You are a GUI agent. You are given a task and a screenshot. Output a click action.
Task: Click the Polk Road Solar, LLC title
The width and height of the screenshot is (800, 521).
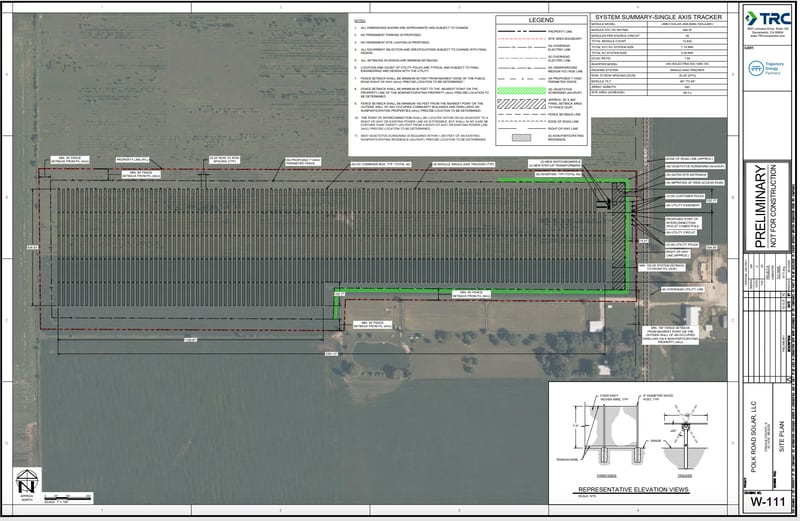(x=754, y=436)
